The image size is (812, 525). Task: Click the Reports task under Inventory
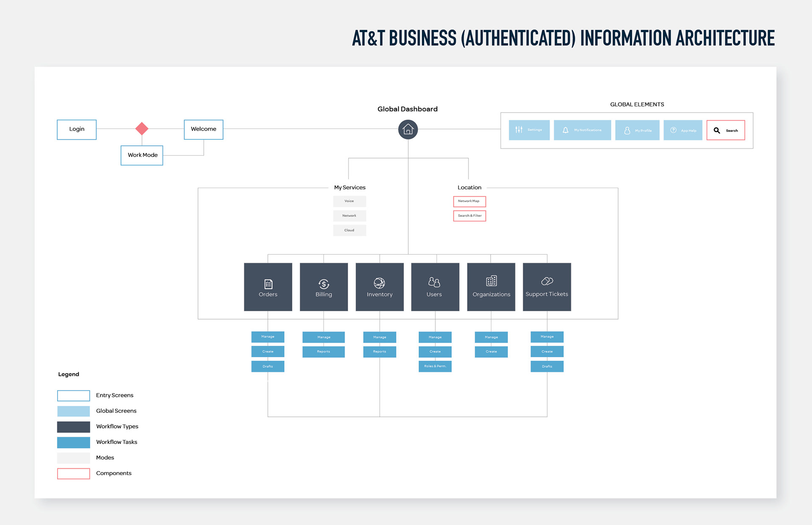click(380, 352)
